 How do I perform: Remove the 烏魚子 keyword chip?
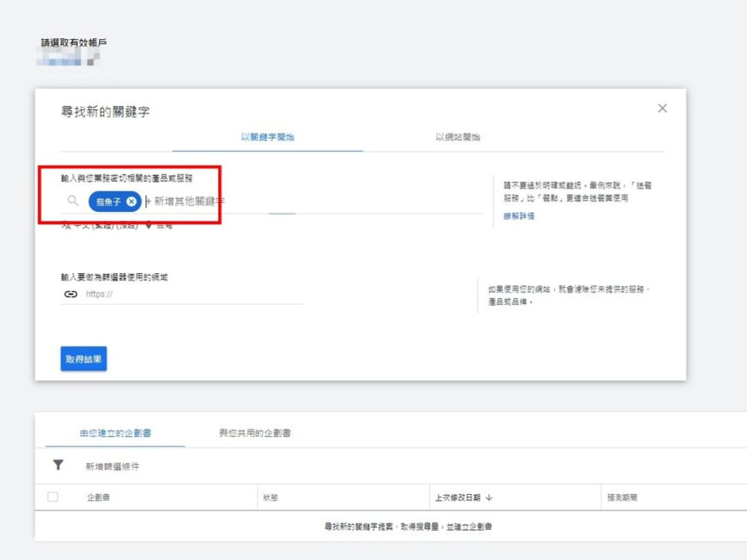[132, 201]
